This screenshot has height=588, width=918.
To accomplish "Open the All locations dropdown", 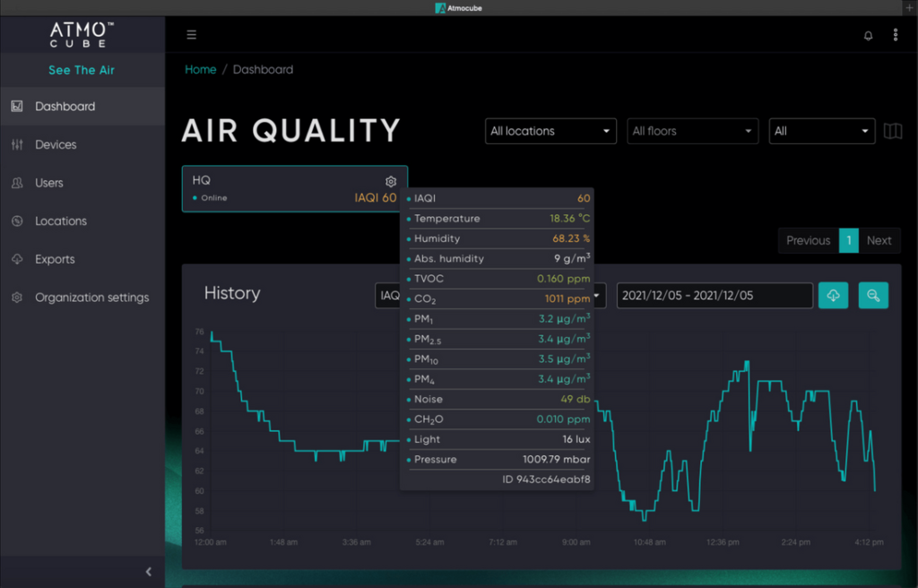I will 550,131.
